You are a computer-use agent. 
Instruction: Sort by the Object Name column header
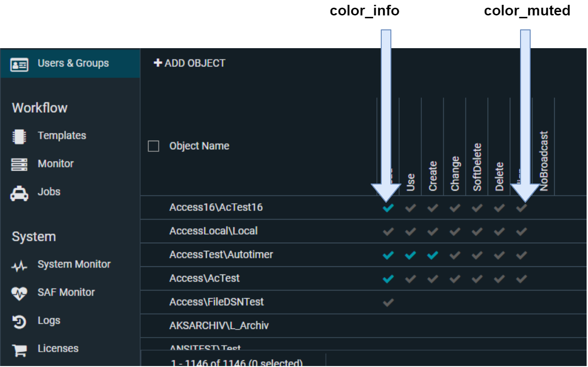pyautogui.click(x=199, y=146)
